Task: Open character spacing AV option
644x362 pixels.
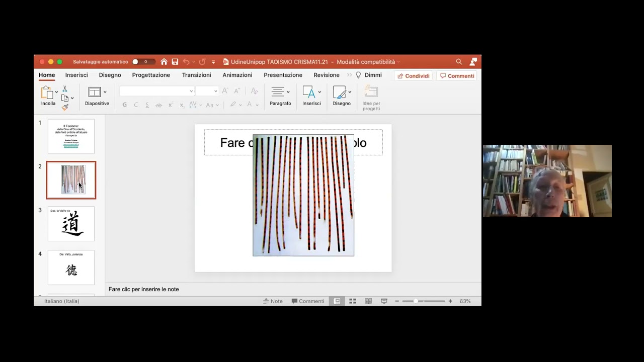Action: coord(193,105)
